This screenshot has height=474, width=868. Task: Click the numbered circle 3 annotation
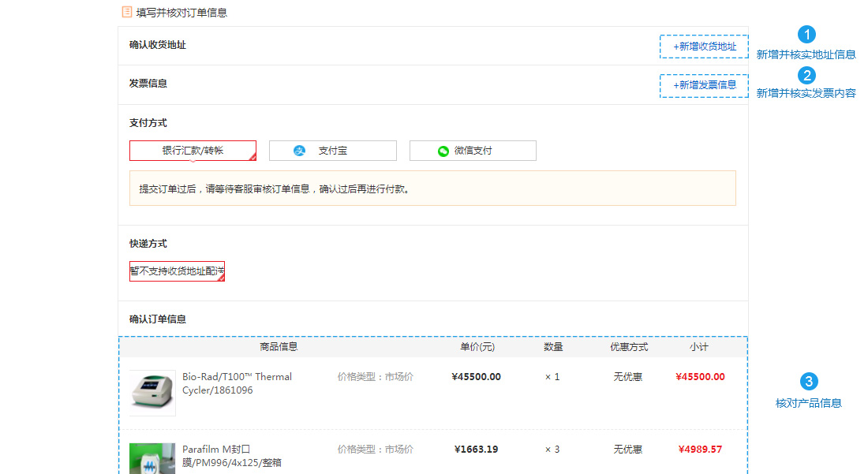coord(809,381)
